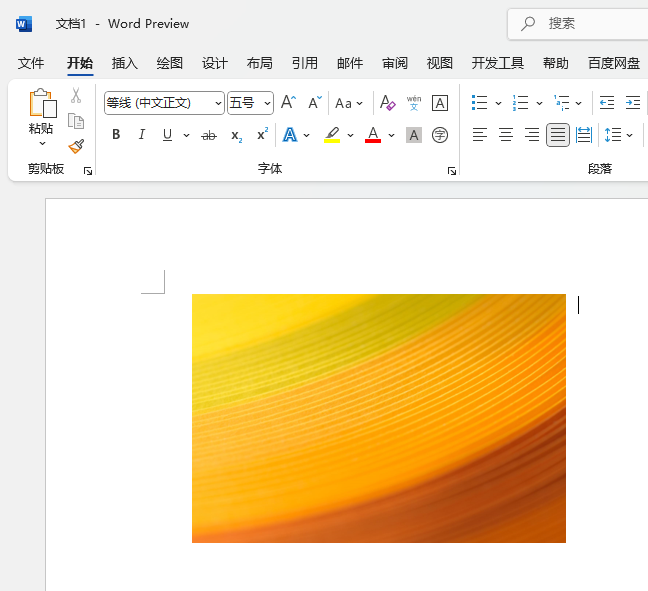Screen dimensions: 648x591
Task: Click the Word app logo icon
Action: 24,24
